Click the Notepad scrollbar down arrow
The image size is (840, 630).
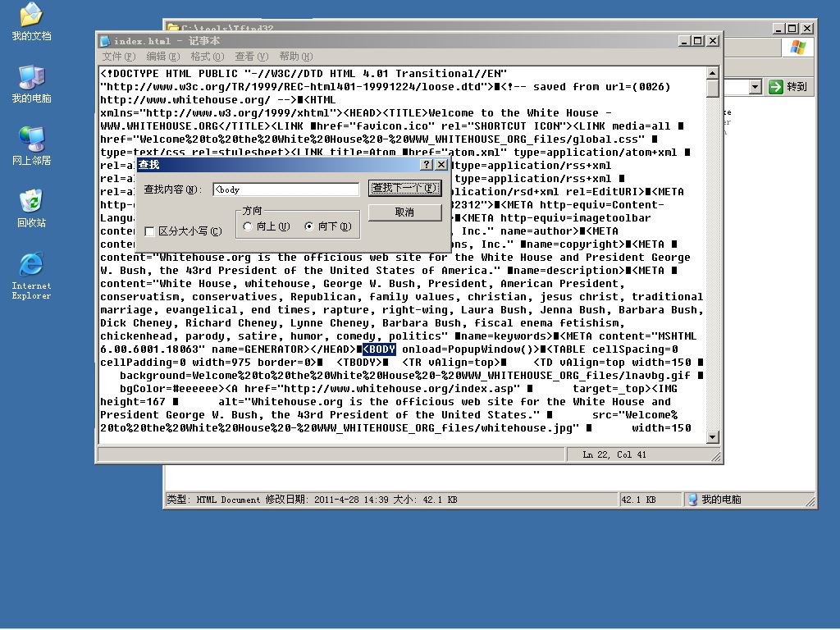(x=712, y=437)
